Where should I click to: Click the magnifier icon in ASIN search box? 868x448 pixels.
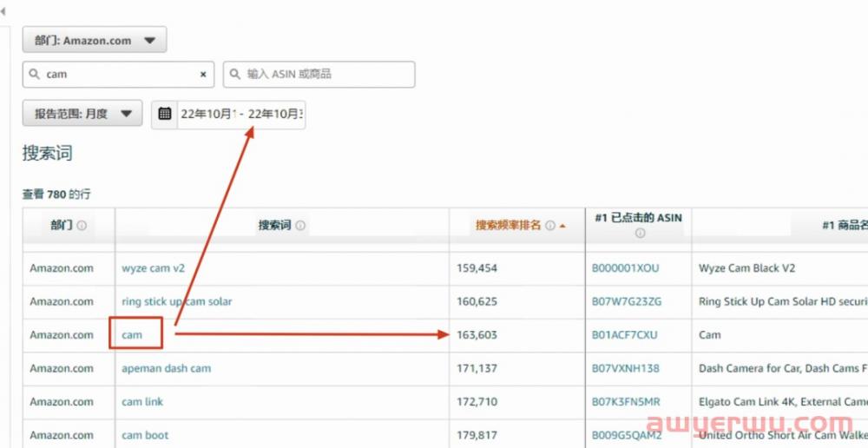pyautogui.click(x=234, y=74)
